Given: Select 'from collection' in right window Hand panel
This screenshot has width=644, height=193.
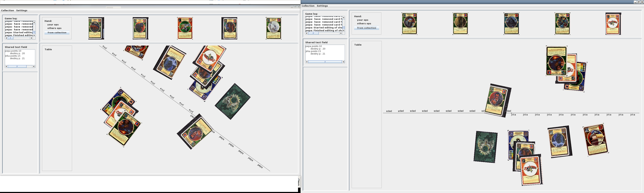Looking at the screenshot, I should 367,28.
